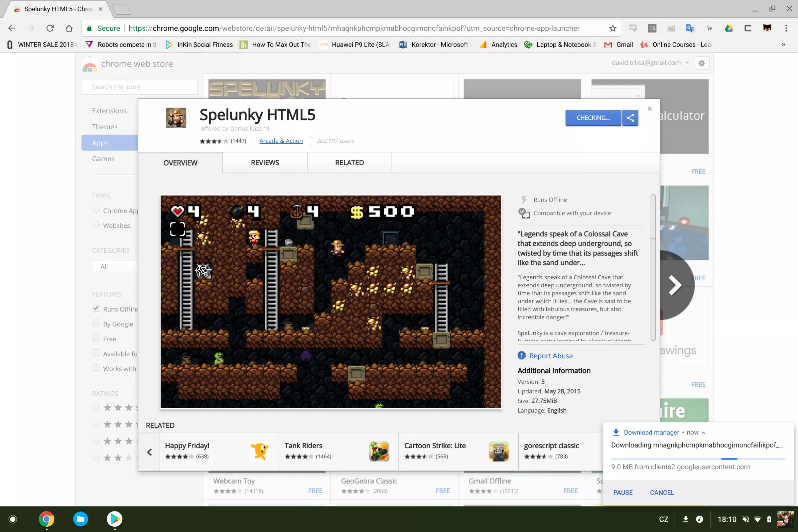Switch to the REVIEWS tab

point(265,163)
